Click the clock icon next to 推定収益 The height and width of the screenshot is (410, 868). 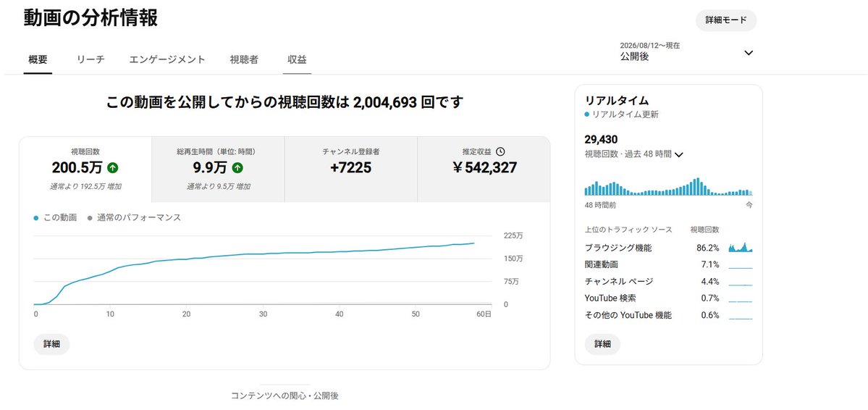click(500, 151)
